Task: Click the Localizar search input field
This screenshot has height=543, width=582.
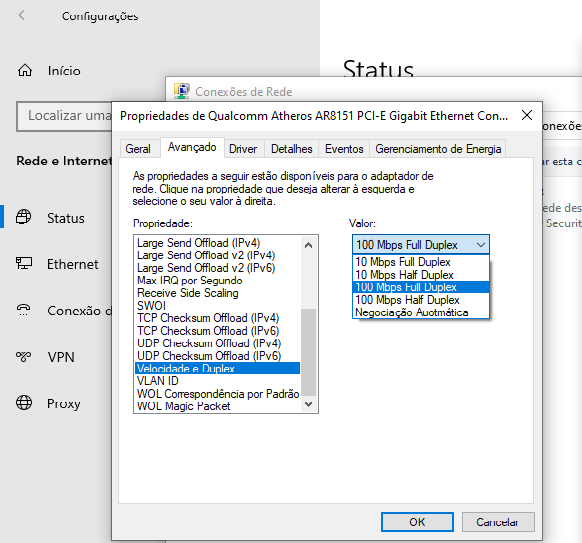Action: [64, 116]
